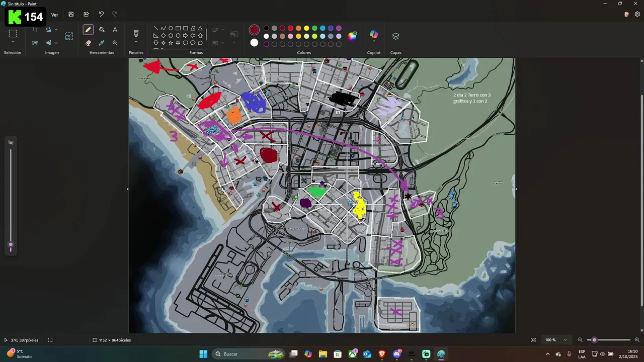Open the weather widget showing 5°C
Image resolution: width=644 pixels, height=362 pixels.
point(20,354)
